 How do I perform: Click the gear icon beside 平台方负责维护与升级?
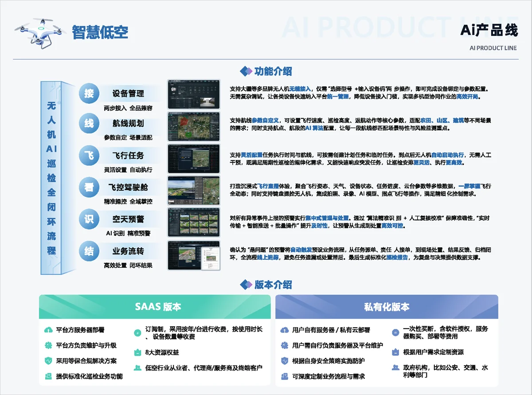coord(48,345)
